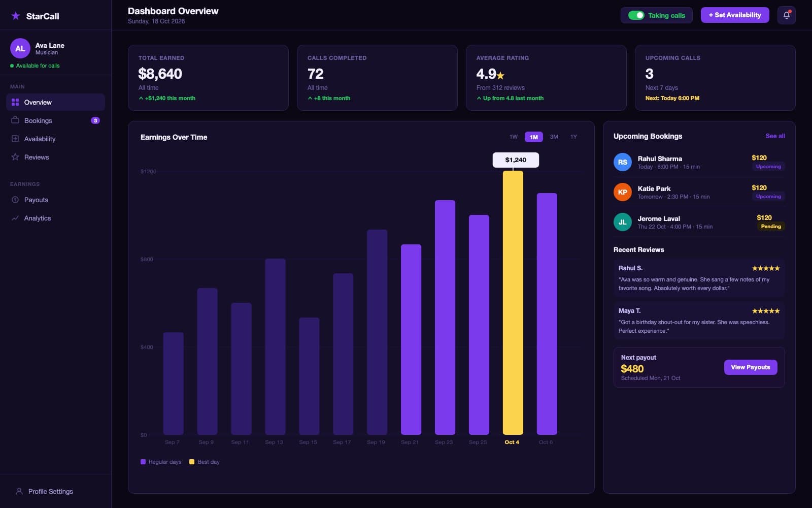Select the 3M time range
This screenshot has width=812, height=508.
click(554, 137)
